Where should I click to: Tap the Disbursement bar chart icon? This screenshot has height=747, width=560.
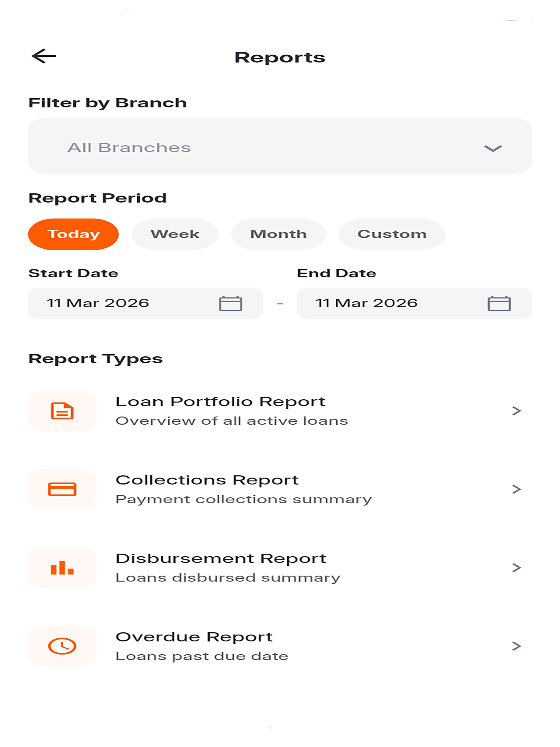click(x=62, y=568)
